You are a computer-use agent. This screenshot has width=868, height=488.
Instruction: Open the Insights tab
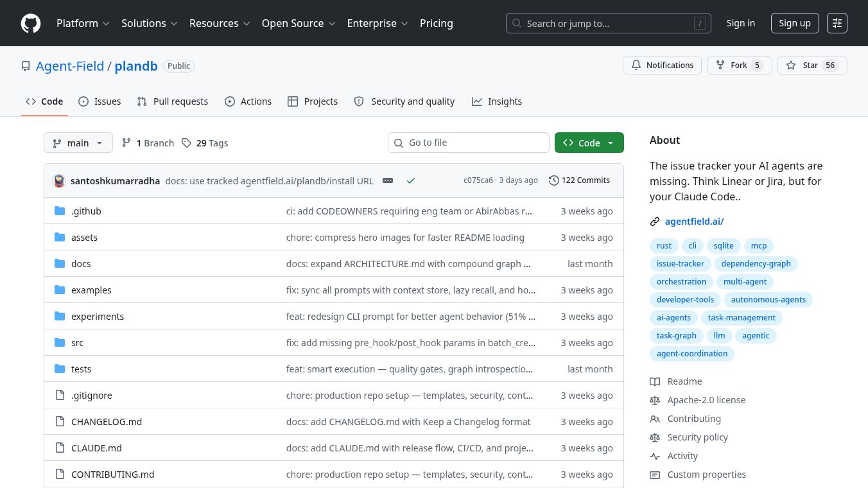pyautogui.click(x=497, y=101)
